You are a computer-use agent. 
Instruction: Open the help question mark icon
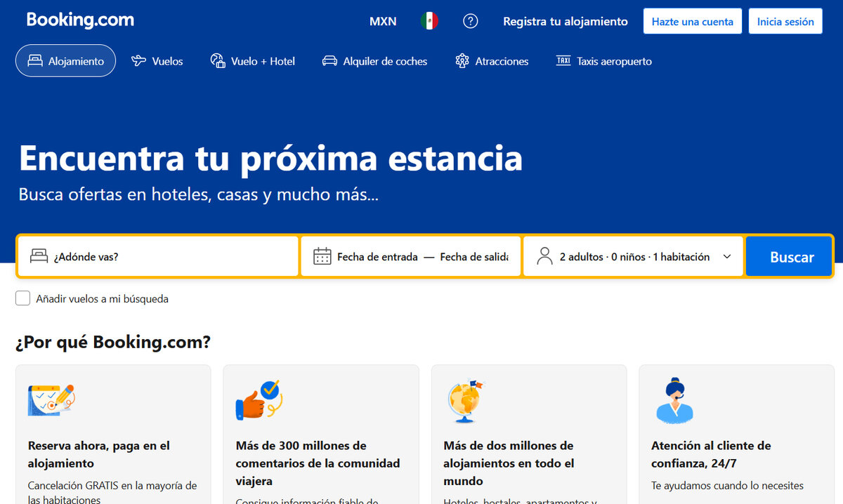point(471,21)
